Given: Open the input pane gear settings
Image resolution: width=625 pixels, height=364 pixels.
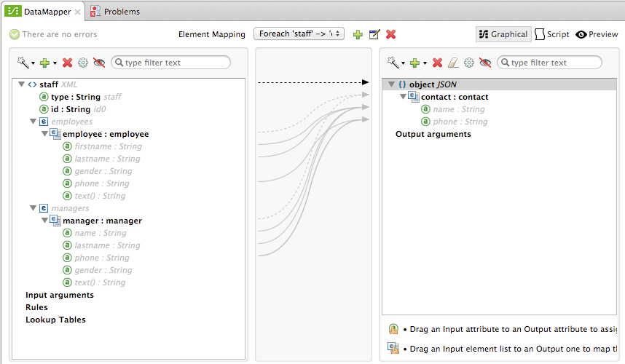Looking at the screenshot, I should pos(83,63).
